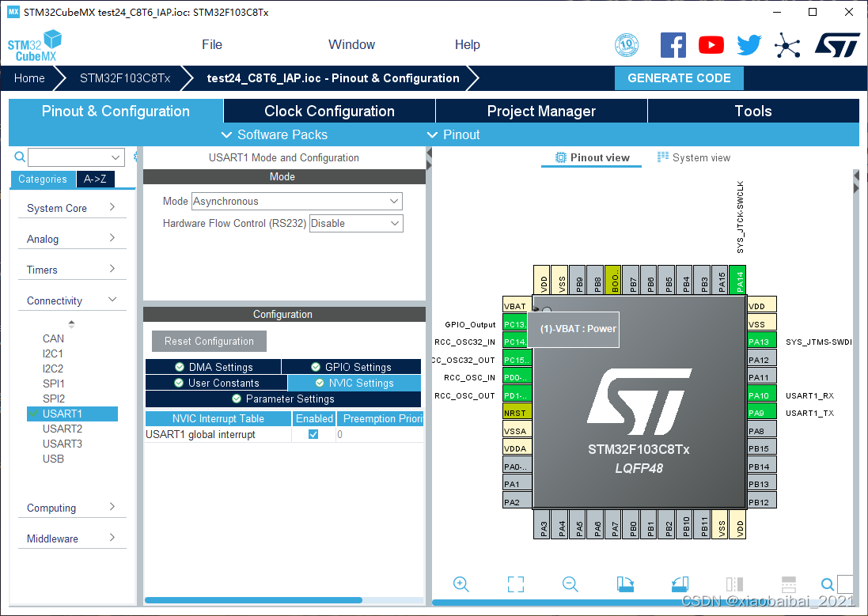868x616 pixels.
Task: Open the File menu
Action: pos(212,45)
